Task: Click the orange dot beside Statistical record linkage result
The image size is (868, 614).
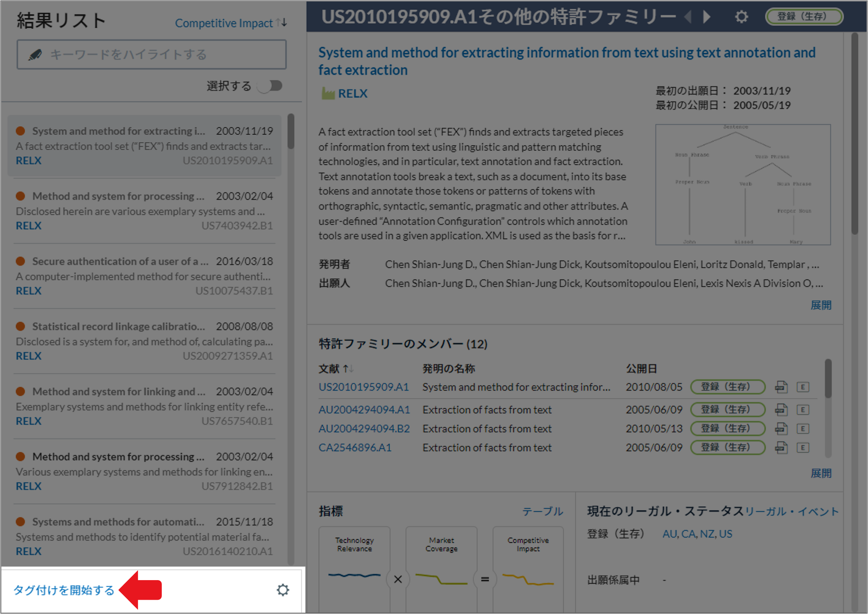Action: click(21, 326)
